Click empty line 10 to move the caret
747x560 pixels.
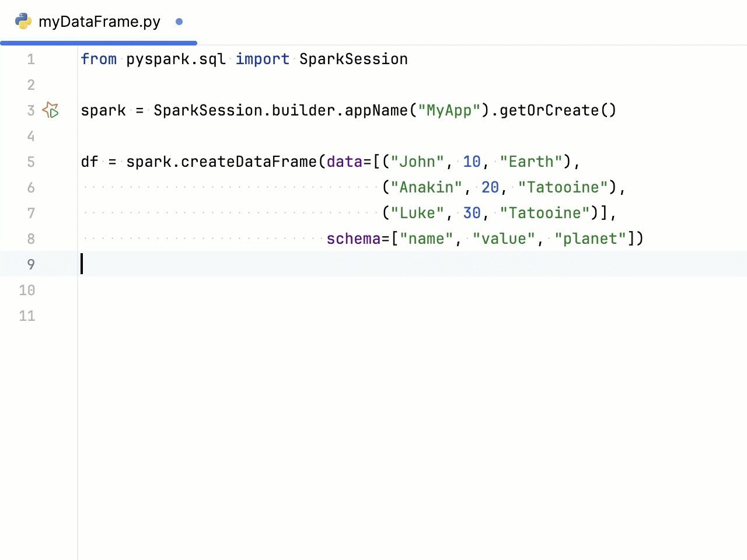tap(175, 290)
